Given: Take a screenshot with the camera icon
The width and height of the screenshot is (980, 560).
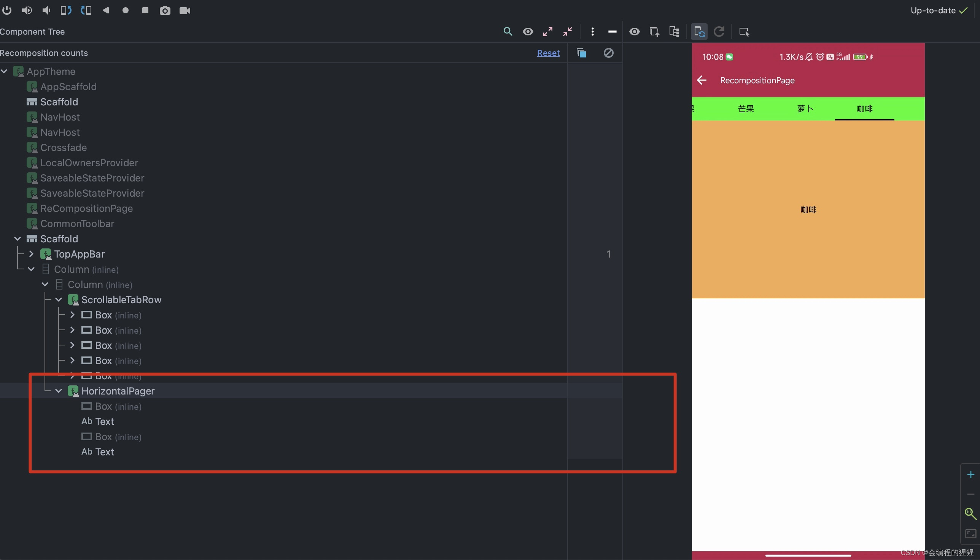Looking at the screenshot, I should click(165, 10).
